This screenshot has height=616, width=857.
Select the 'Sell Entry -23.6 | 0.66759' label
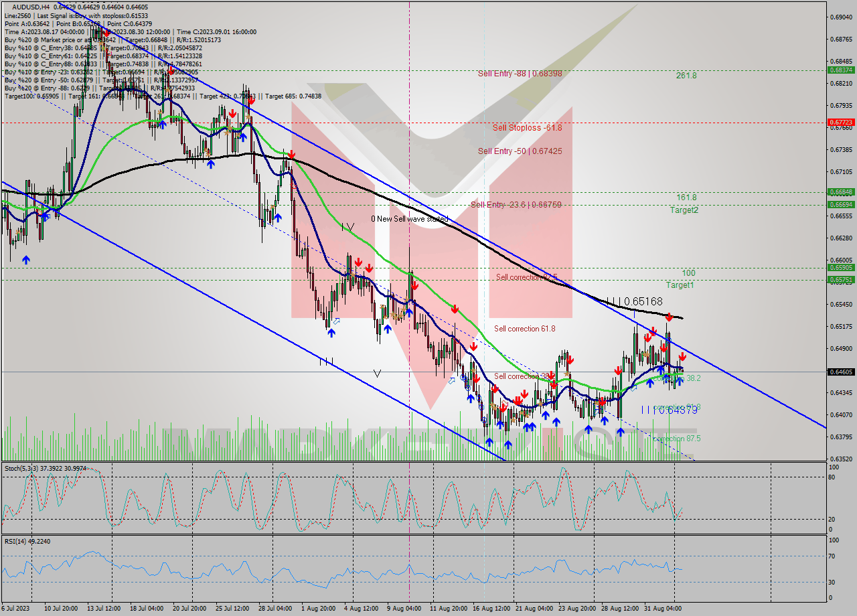[516, 205]
